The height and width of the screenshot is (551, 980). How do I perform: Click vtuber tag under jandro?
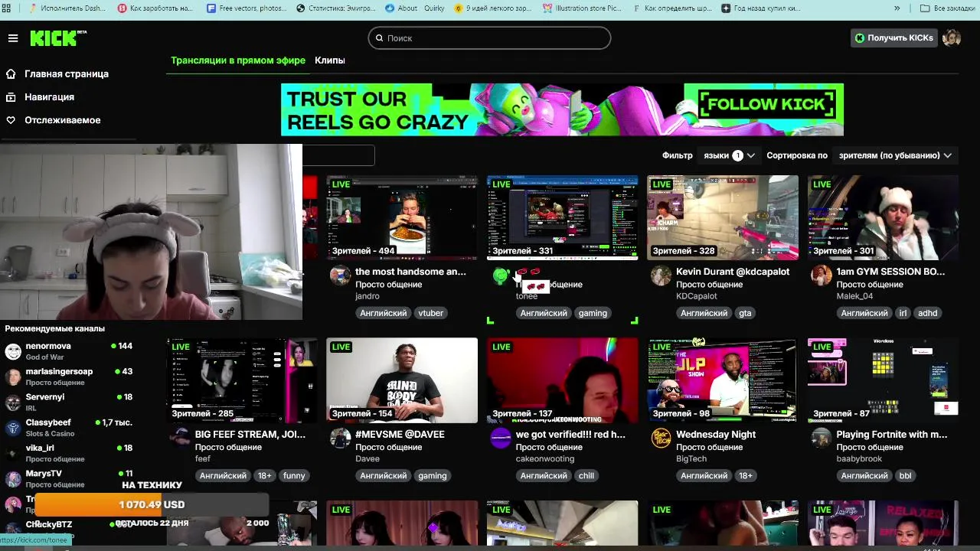430,313
